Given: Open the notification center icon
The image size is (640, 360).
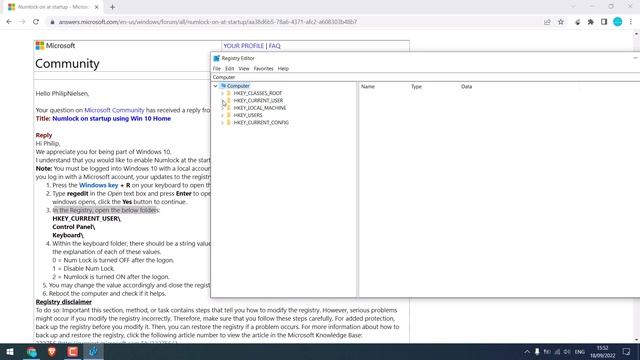Looking at the screenshot, I should point(627,352).
